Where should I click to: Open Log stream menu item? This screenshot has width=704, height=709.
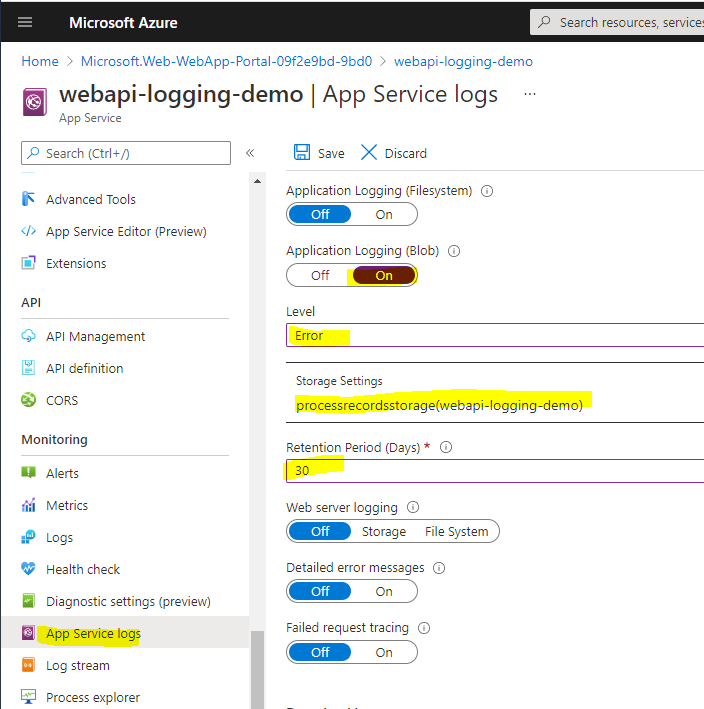point(78,666)
